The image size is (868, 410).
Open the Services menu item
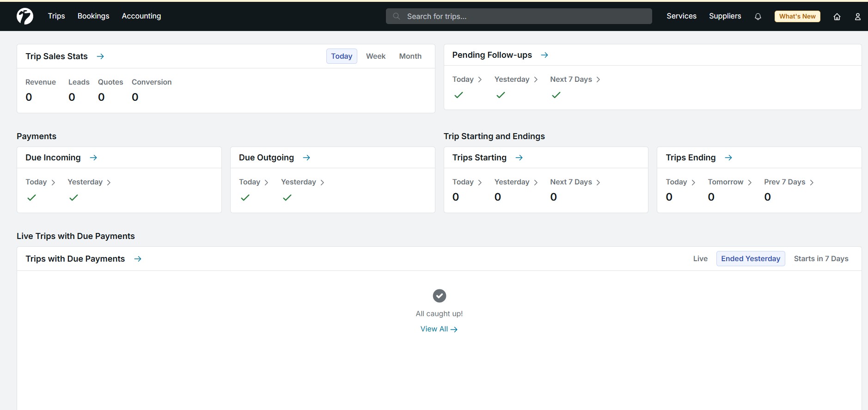(681, 16)
